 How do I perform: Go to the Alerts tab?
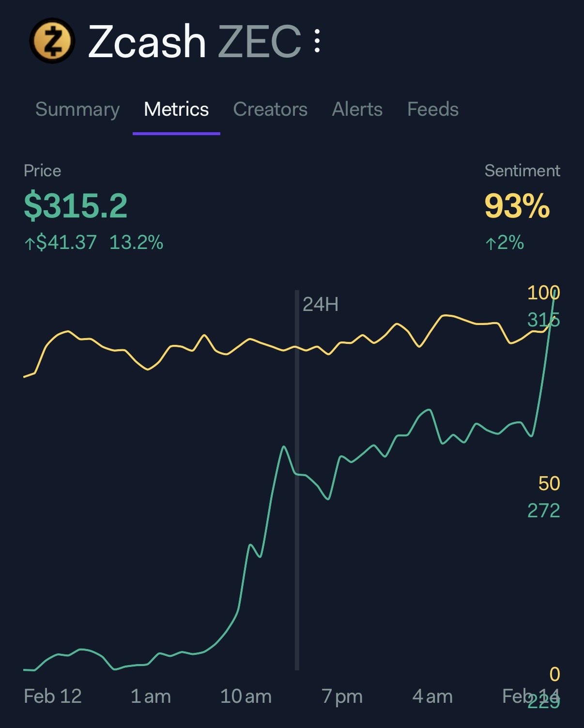(x=357, y=109)
